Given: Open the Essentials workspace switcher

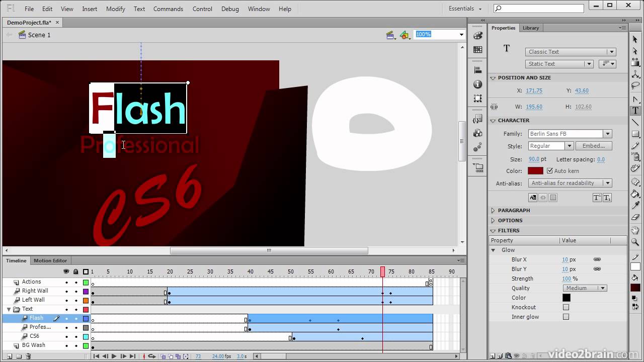Looking at the screenshot, I should [x=465, y=9].
